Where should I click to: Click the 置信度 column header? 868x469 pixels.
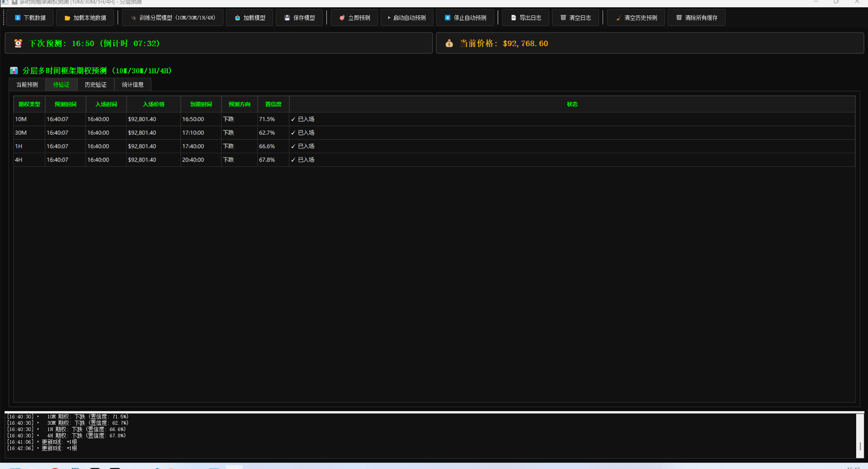(273, 104)
